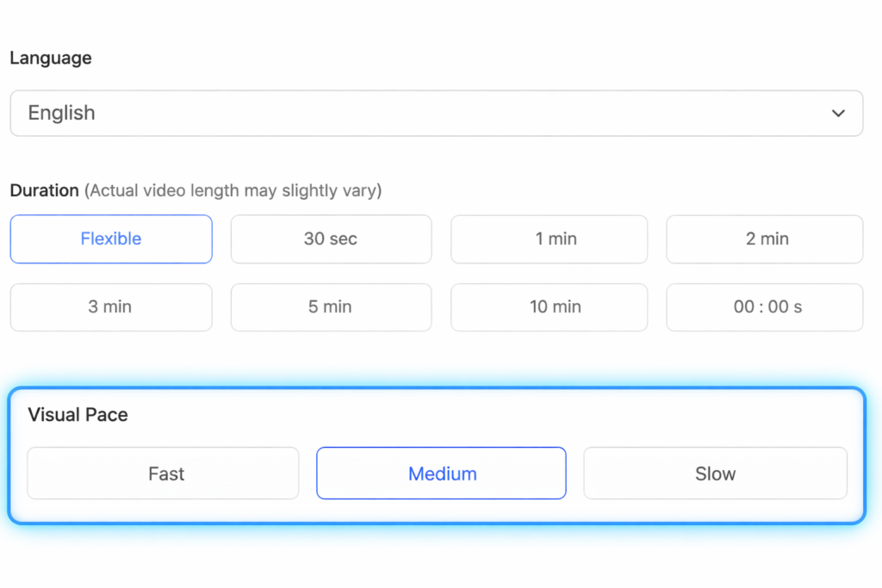Click the duration variance hint text
Screen dimensions: 882x588
point(233,191)
